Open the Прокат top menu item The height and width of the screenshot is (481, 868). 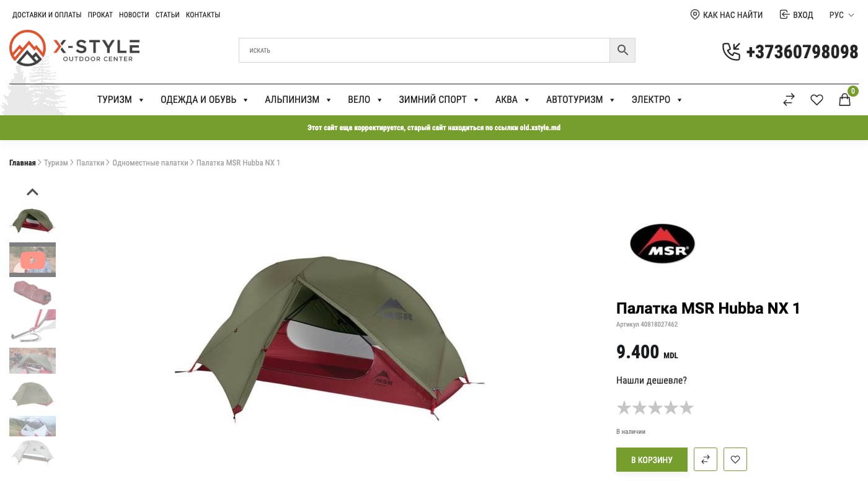pos(100,15)
